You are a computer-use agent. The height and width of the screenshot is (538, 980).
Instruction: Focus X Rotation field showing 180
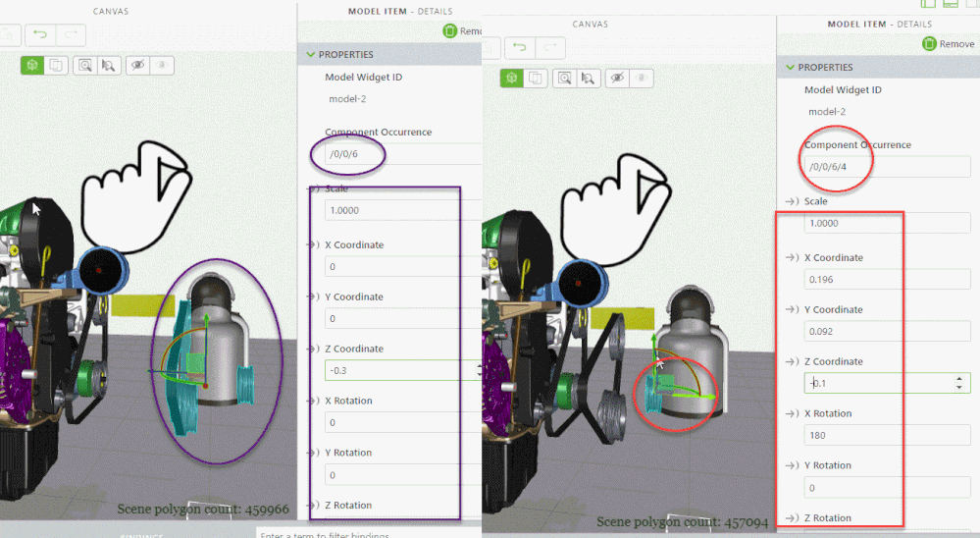(887, 435)
